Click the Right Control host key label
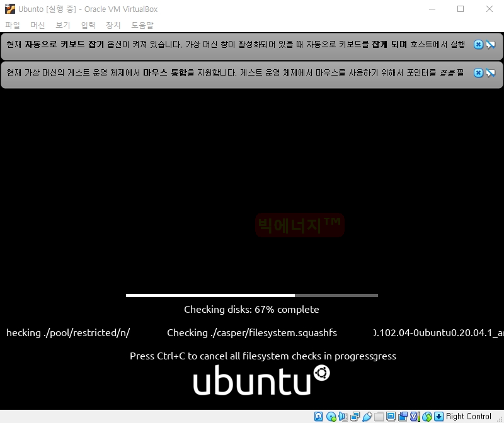Screen dimensions: 504x423 click(x=469, y=416)
